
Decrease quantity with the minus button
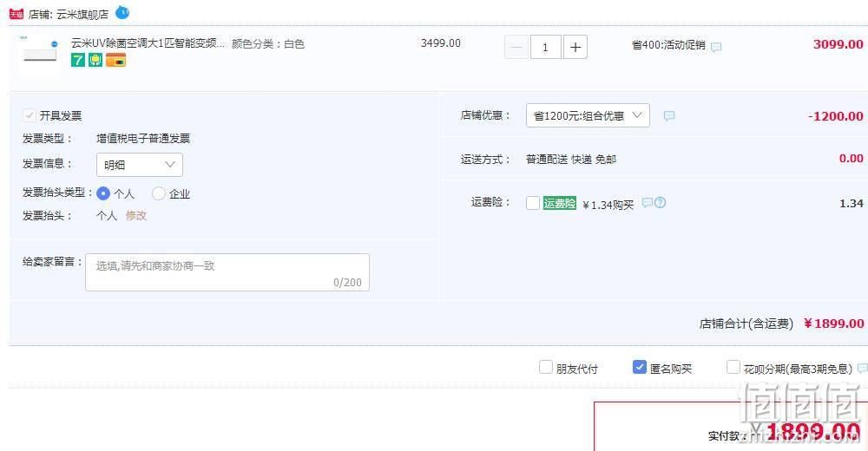click(516, 47)
